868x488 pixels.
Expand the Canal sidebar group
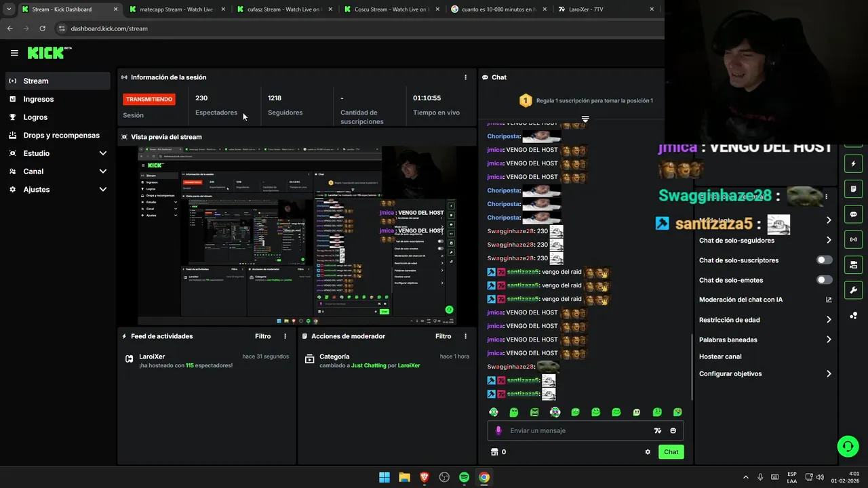(x=58, y=171)
